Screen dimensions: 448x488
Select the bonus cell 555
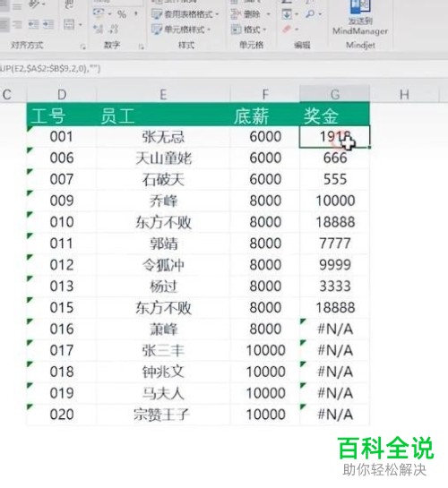click(335, 180)
